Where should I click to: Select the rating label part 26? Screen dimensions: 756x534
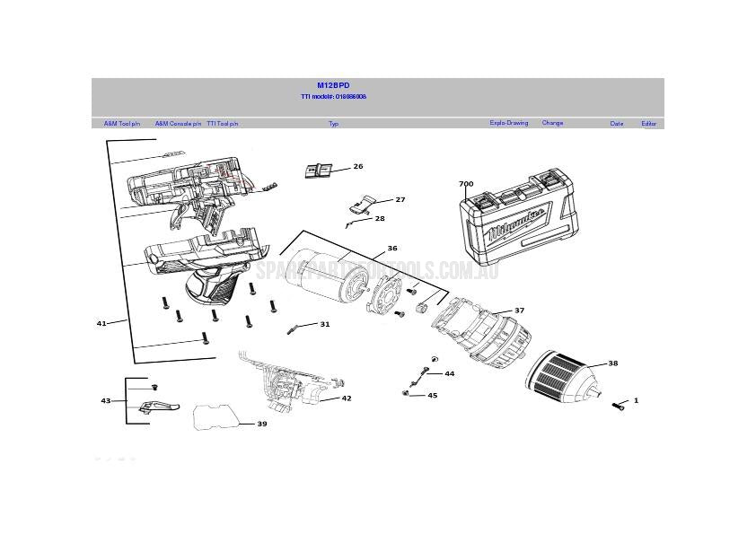pos(319,171)
